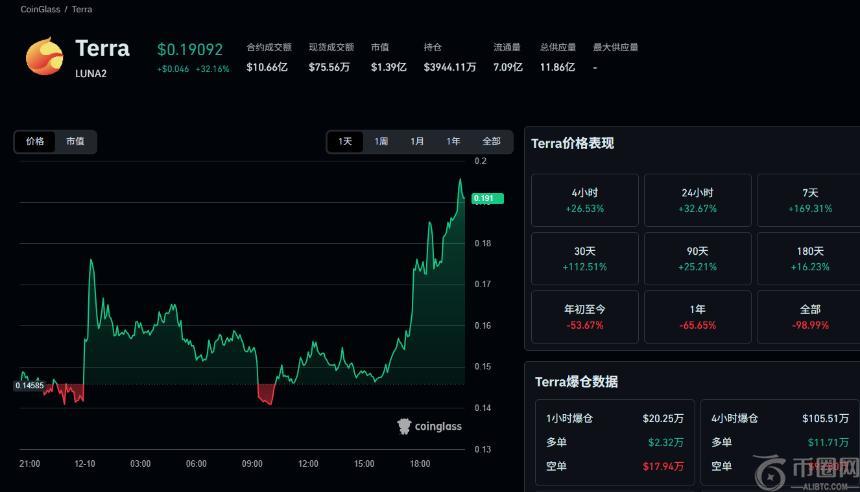
Task: Click the 1小时爆仓 liquidation card
Action: [614, 440]
